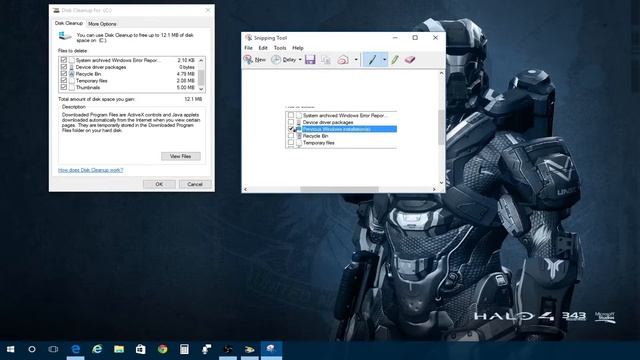Click New snip in Snipping Tool

point(255,60)
